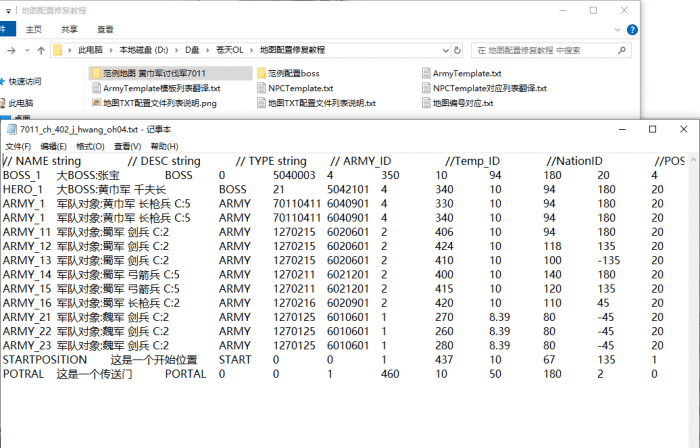This screenshot has height=448, width=700.
Task: Open 地图编号对应.txt file
Action: [465, 102]
